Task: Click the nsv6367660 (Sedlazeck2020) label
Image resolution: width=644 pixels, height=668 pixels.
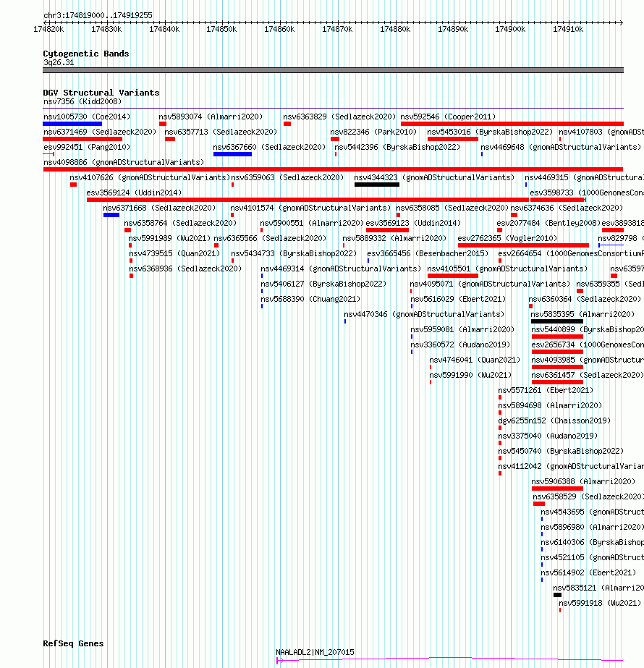Action: [269, 147]
